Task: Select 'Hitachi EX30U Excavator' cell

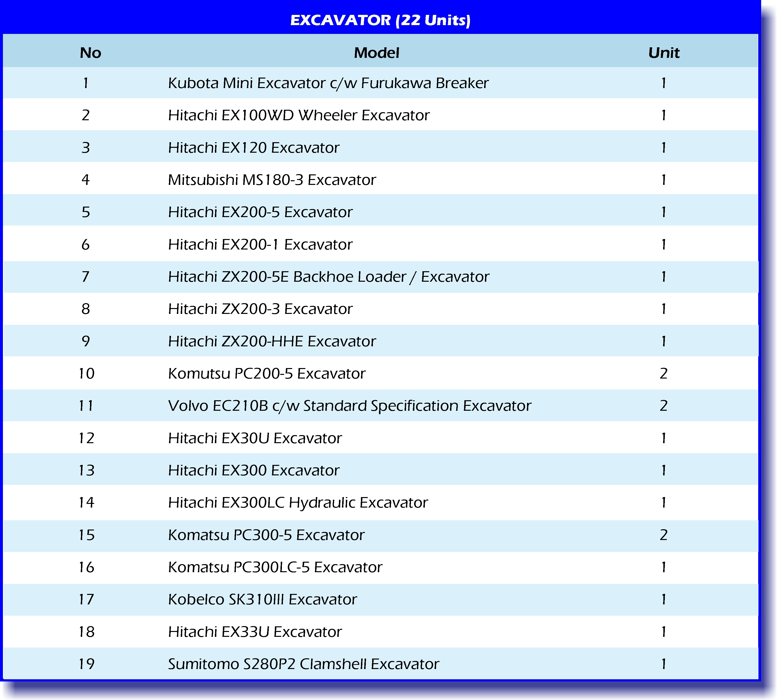Action: (255, 438)
